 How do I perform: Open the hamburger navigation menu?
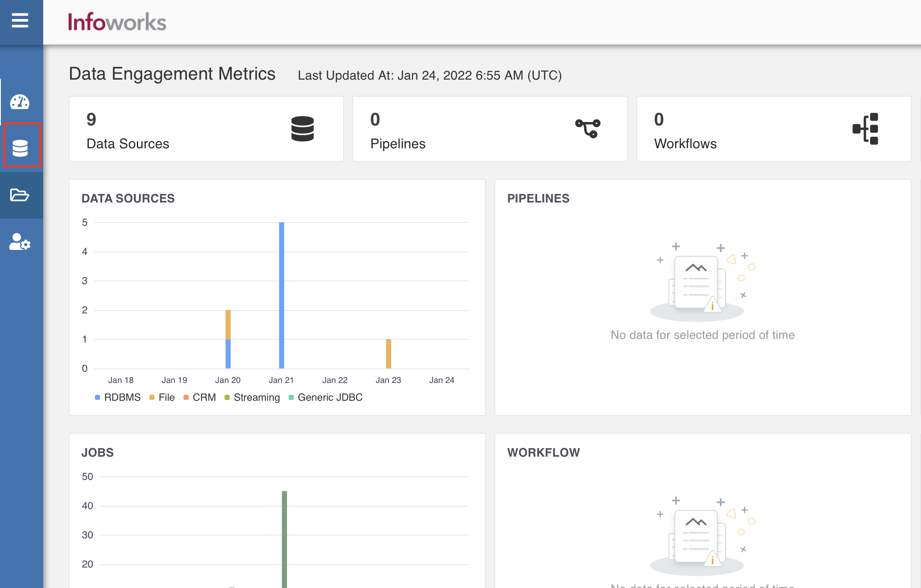click(20, 20)
